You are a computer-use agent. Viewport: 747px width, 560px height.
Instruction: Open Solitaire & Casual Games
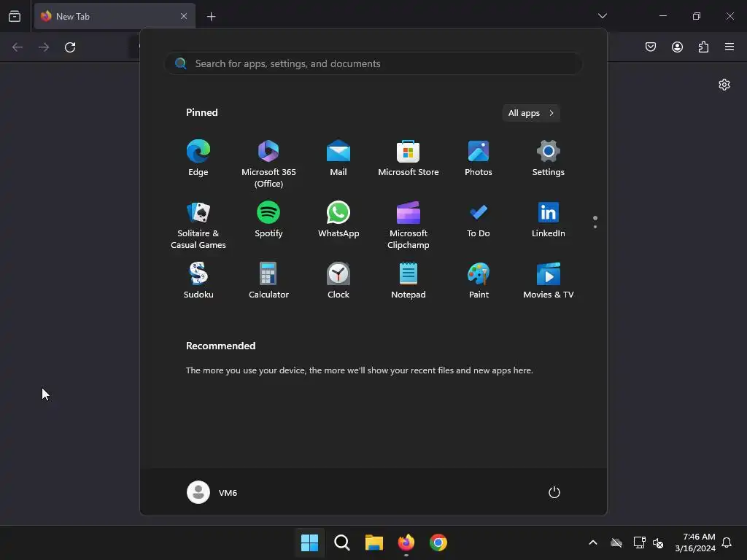coord(198,225)
